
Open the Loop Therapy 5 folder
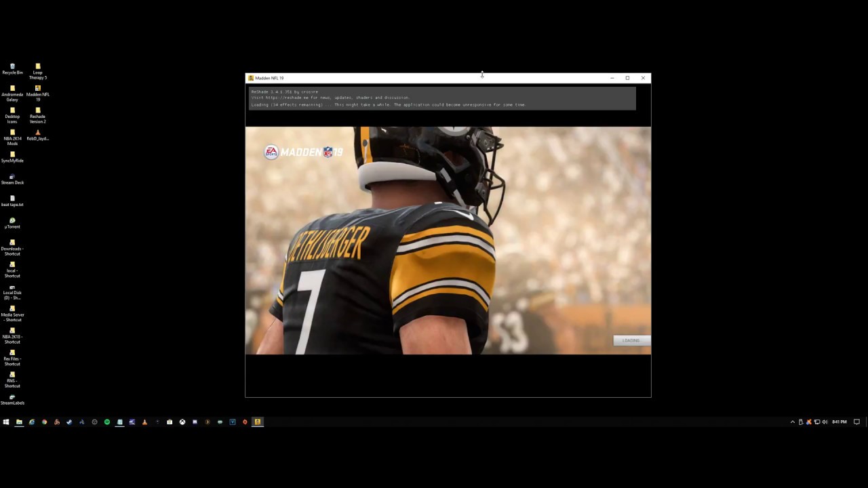(37, 71)
